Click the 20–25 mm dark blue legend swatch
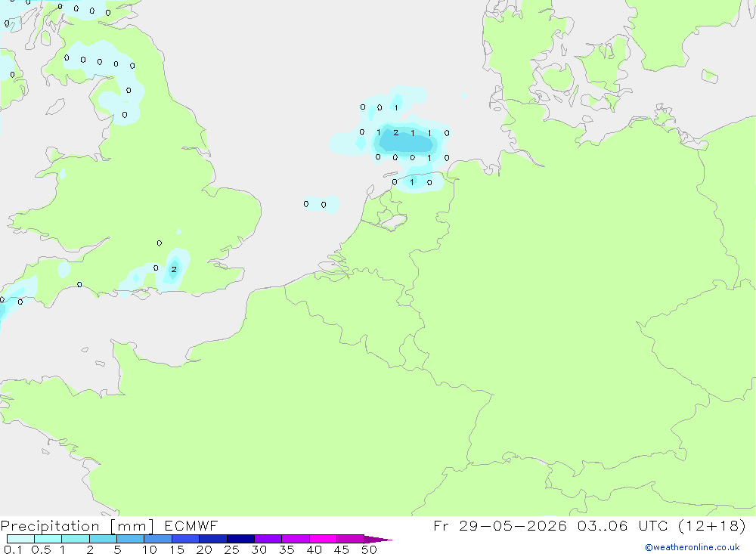The width and height of the screenshot is (756, 554). coord(213,539)
